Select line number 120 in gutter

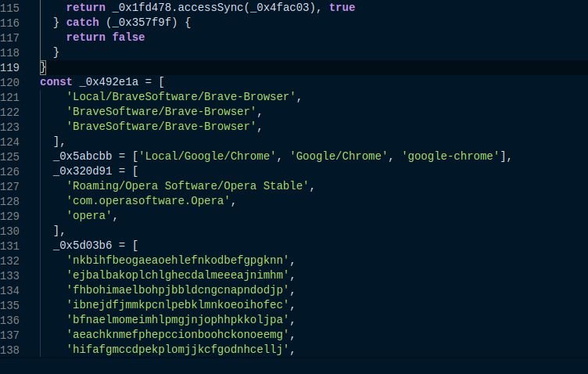point(9,82)
